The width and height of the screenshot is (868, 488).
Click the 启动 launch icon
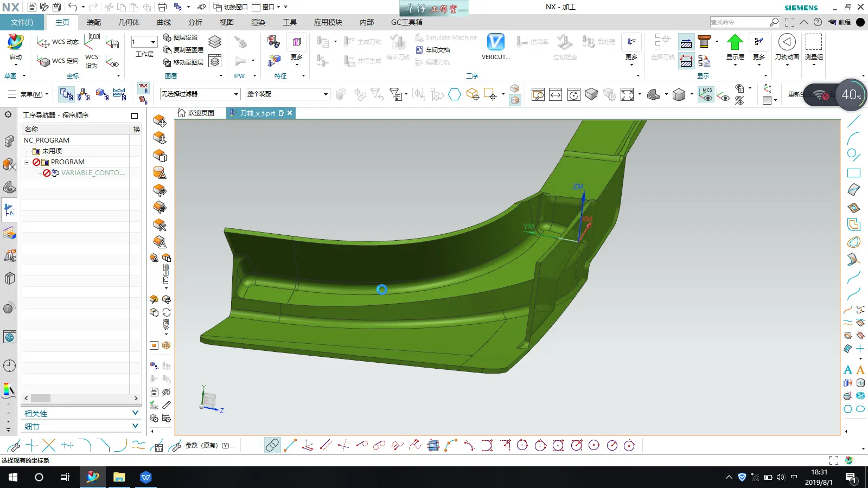(x=16, y=43)
